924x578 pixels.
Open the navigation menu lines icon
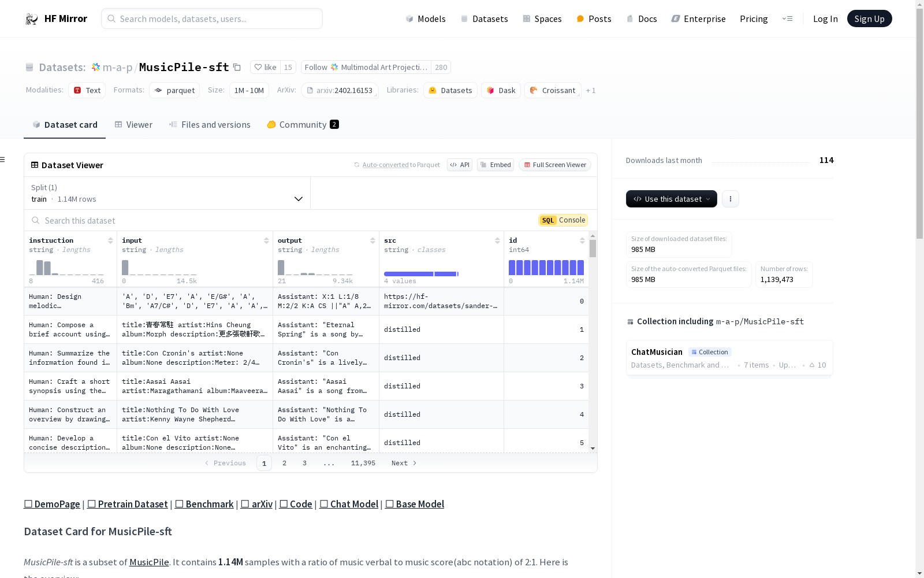[787, 19]
